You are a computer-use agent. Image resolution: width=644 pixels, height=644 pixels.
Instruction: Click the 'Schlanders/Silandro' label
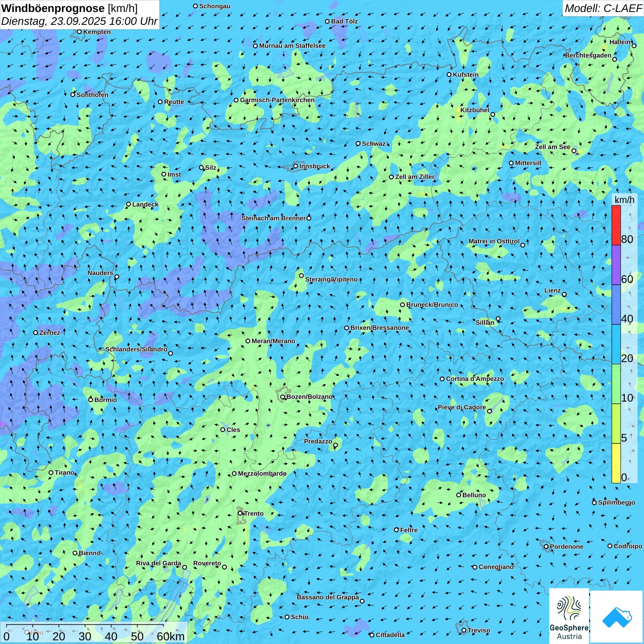(136, 349)
